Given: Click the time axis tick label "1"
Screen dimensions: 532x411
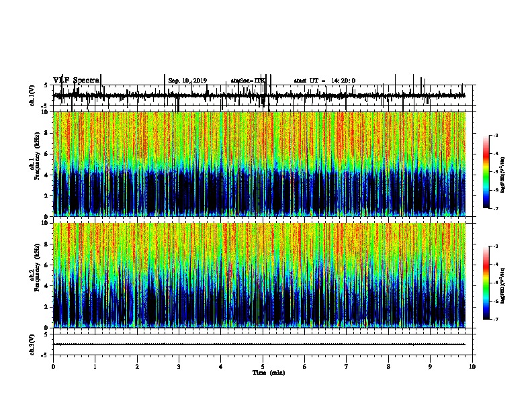Looking at the screenshot, I should pyautogui.click(x=95, y=367).
